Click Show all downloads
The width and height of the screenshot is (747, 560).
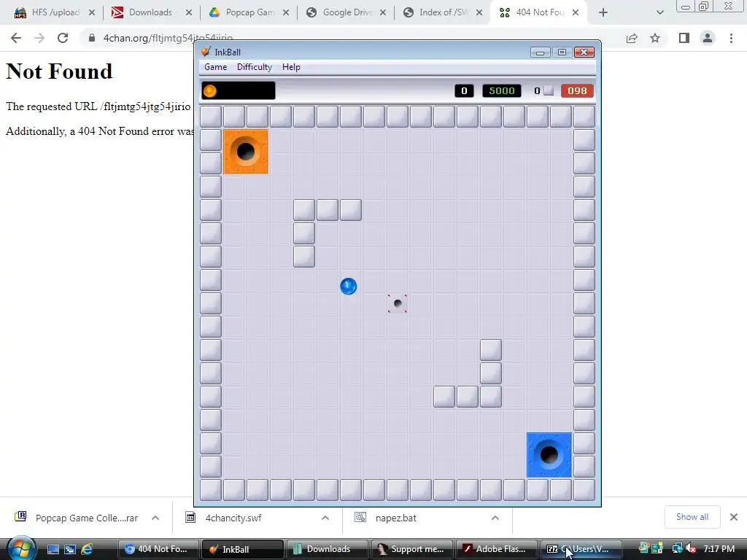click(x=692, y=517)
